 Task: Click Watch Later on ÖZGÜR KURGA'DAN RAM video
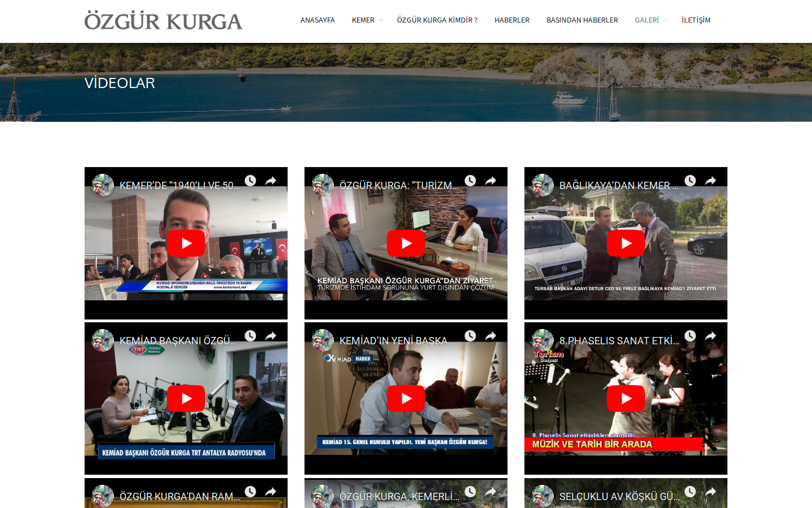click(x=250, y=492)
